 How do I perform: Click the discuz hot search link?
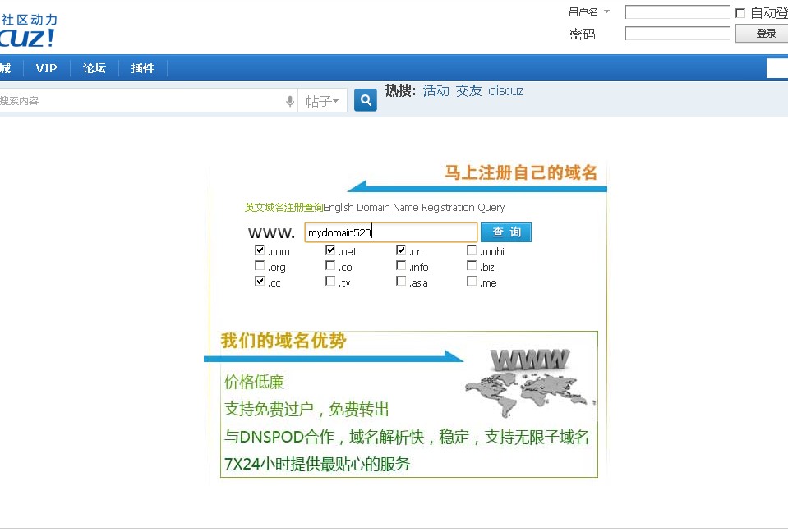click(x=506, y=91)
